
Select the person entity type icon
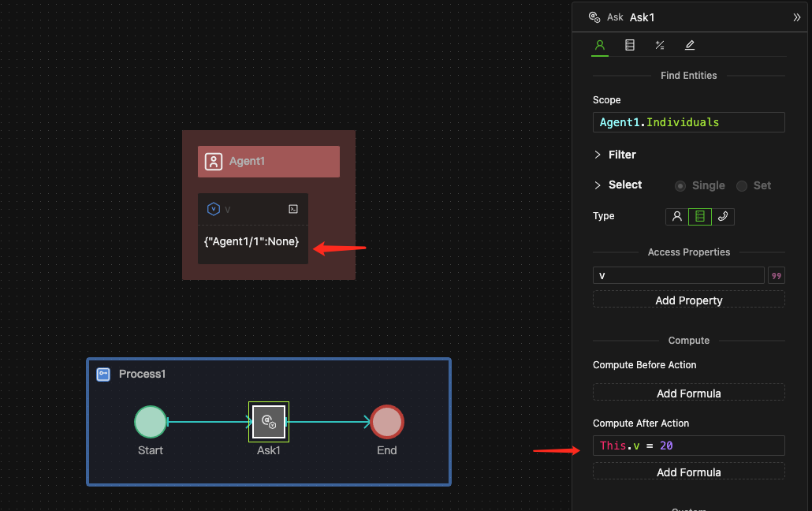tap(676, 216)
